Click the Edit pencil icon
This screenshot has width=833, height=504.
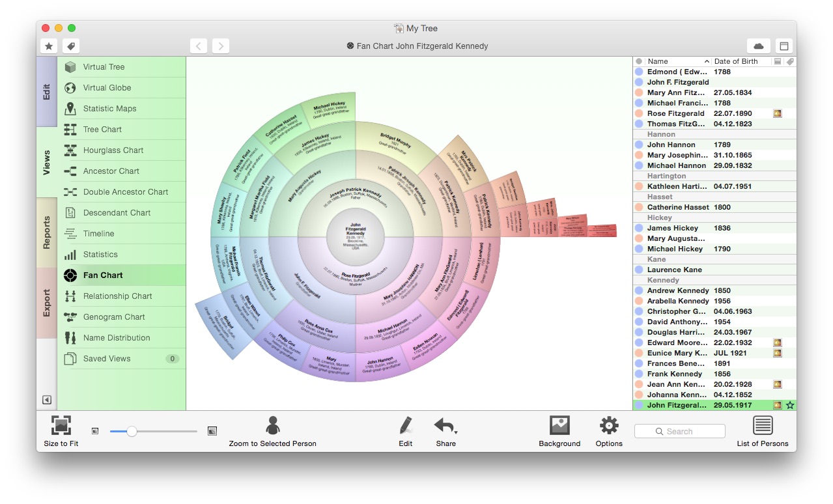point(406,426)
